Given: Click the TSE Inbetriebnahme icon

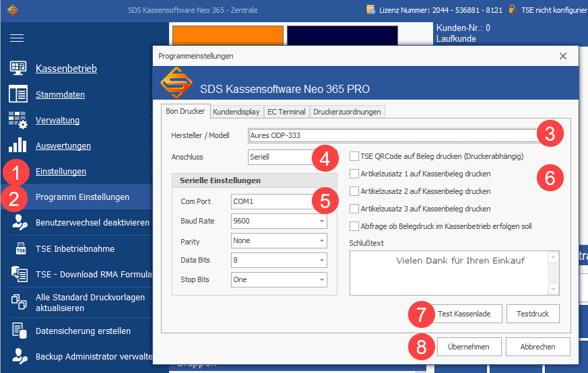Looking at the screenshot, I should click(x=21, y=248).
